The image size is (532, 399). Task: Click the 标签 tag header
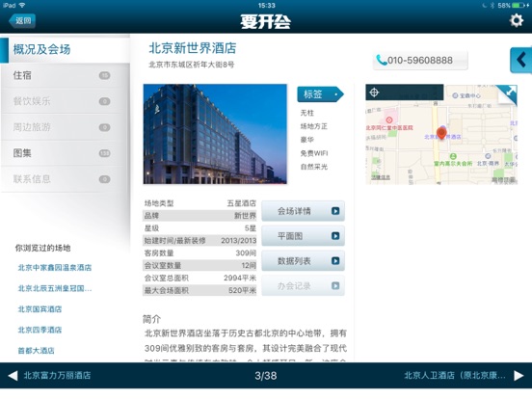pyautogui.click(x=320, y=94)
